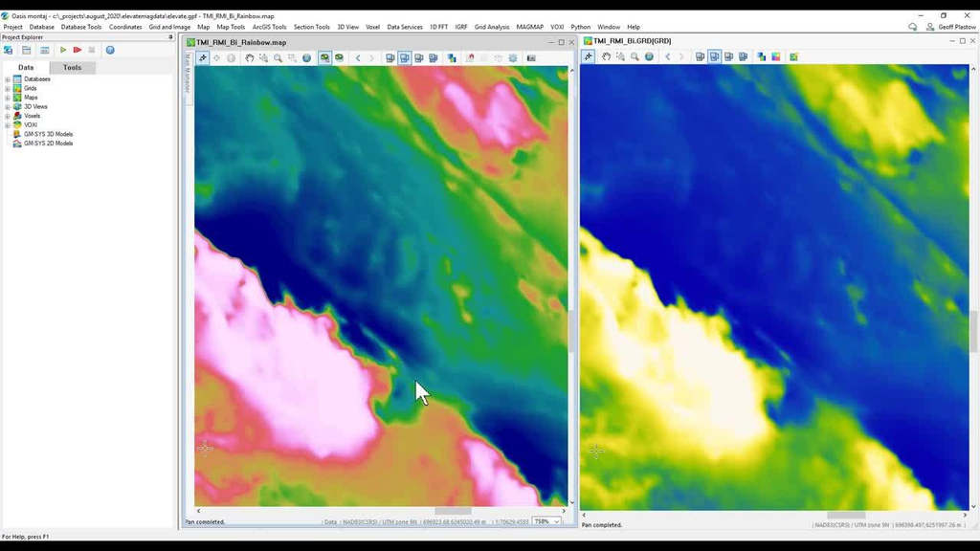Open the Data Services menu
980x551 pixels.
[405, 27]
